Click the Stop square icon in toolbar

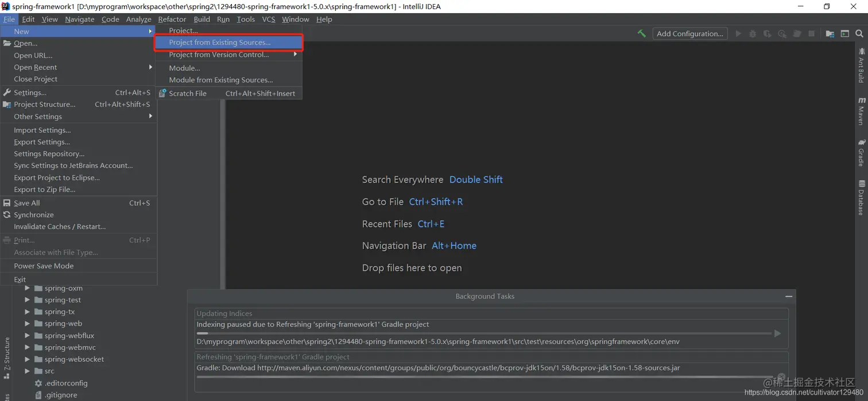(x=812, y=33)
